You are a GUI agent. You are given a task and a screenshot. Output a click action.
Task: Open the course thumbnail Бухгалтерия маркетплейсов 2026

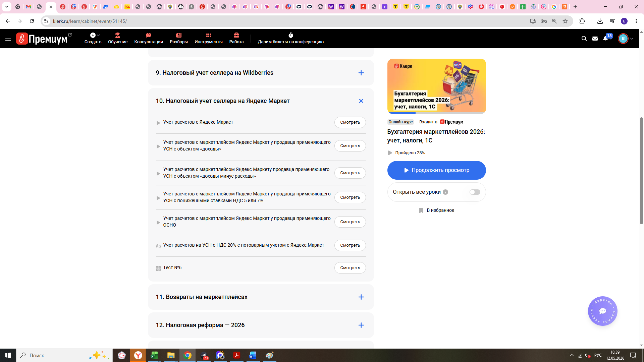(436, 85)
